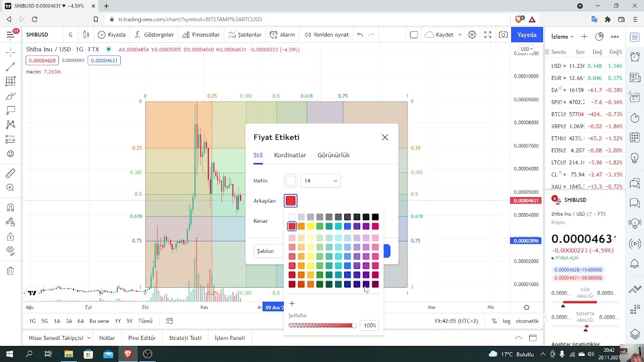The image size is (644, 362).
Task: Take a chart snapshot with camera icon
Action: pos(503,35)
